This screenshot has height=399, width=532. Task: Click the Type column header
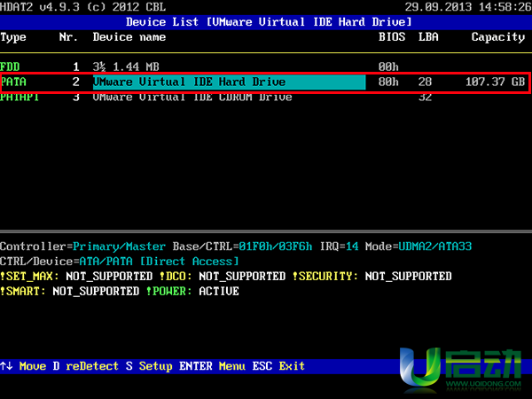[13, 37]
